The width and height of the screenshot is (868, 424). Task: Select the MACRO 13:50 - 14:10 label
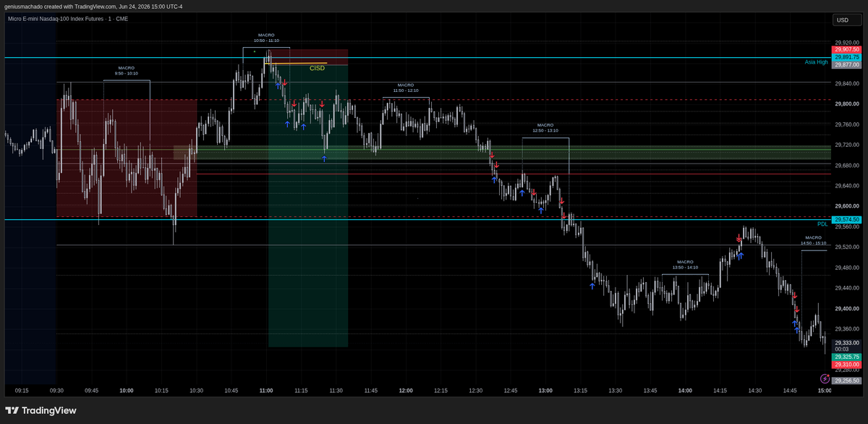685,265
